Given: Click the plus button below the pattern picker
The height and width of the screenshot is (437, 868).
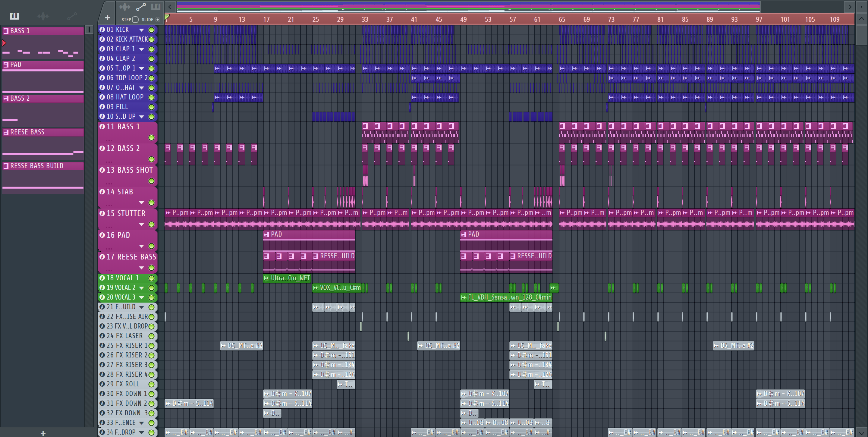Looking at the screenshot, I should (x=43, y=433).
